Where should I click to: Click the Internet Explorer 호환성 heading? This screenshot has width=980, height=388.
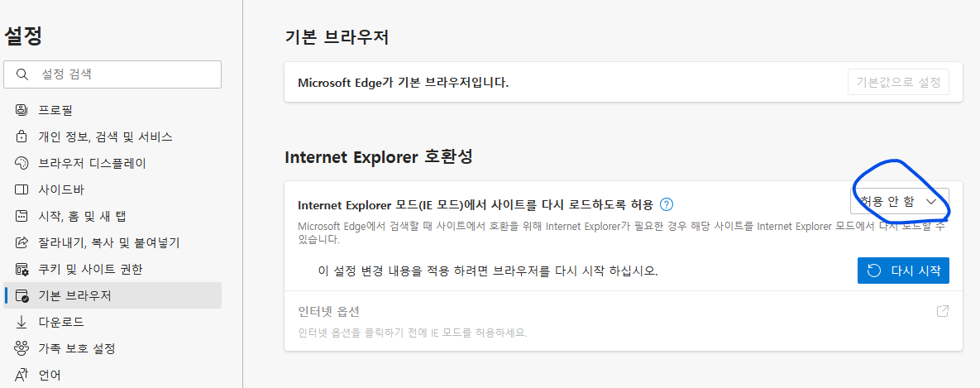[x=378, y=157]
